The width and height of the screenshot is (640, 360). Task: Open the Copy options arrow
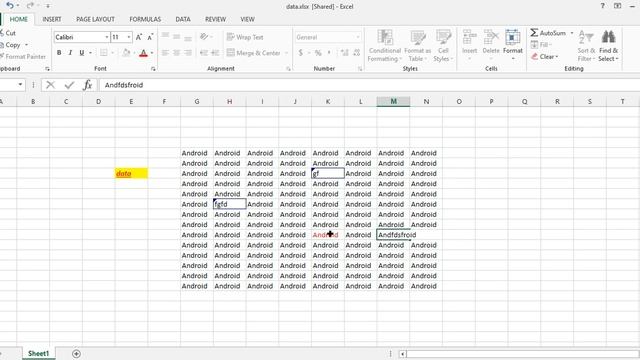[27, 45]
